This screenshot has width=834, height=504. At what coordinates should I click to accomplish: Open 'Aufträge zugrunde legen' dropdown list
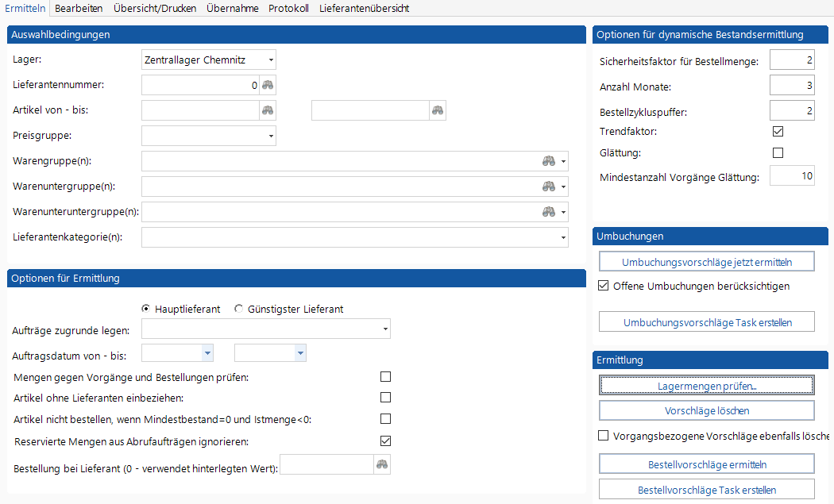coord(385,328)
